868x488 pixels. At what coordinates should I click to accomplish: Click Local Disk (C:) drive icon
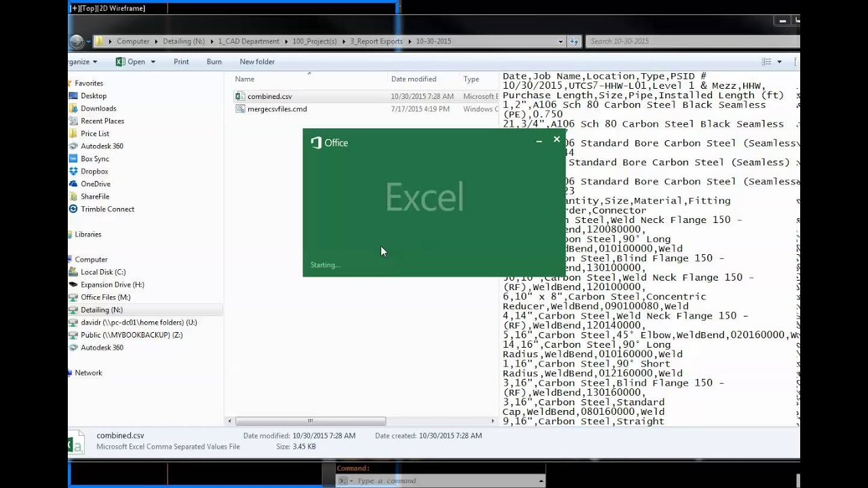tap(73, 272)
